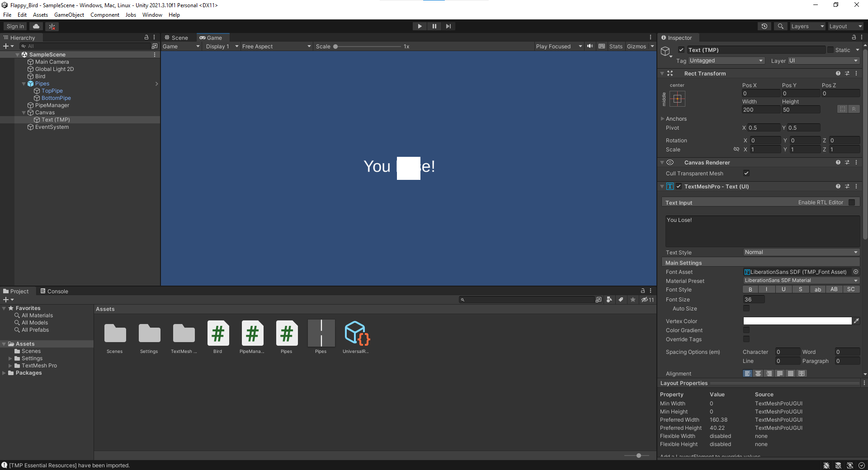Click the global search magnifier icon

coord(781,26)
